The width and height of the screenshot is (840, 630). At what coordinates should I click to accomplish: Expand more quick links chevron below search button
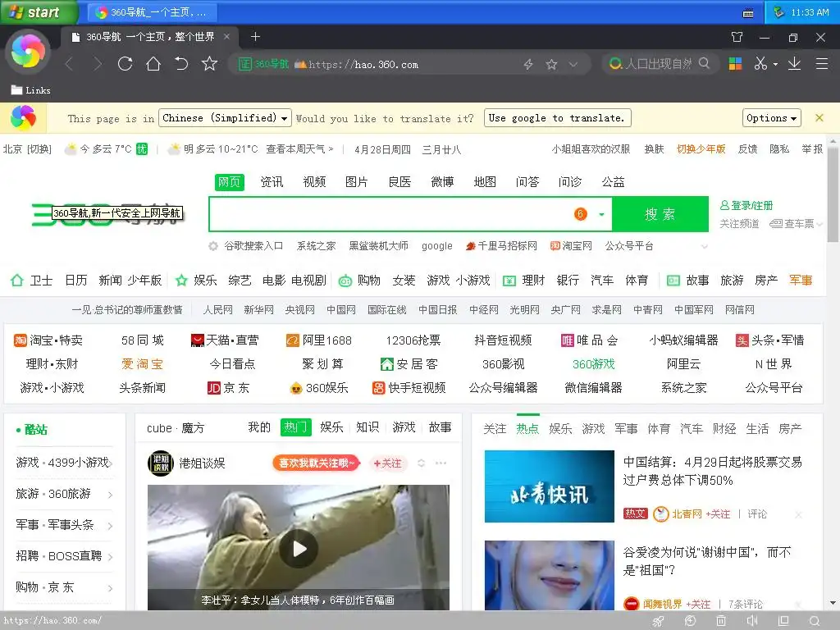(705, 246)
